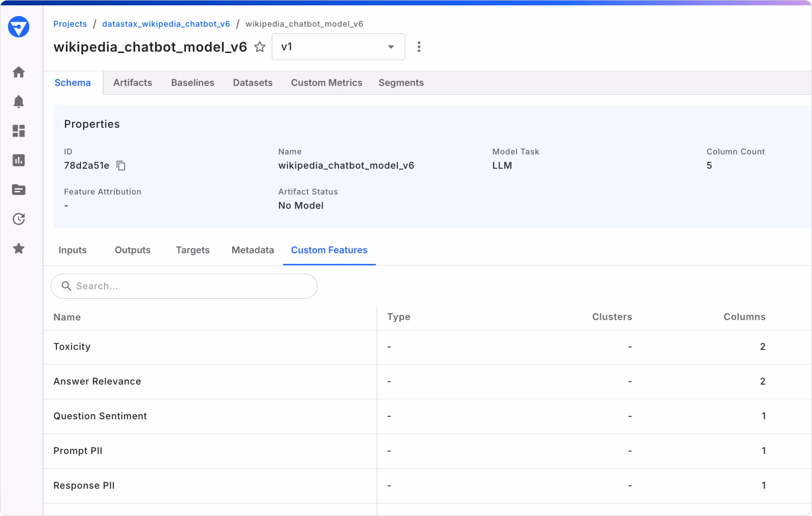Open Alerts bell icon
The height and width of the screenshot is (516, 812).
pyautogui.click(x=19, y=101)
